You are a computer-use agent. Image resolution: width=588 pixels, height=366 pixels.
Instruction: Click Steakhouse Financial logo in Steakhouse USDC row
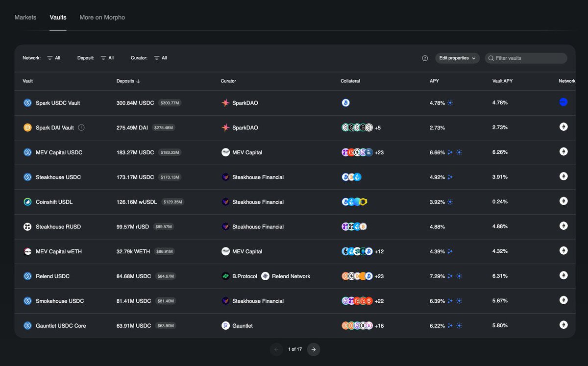(x=225, y=177)
